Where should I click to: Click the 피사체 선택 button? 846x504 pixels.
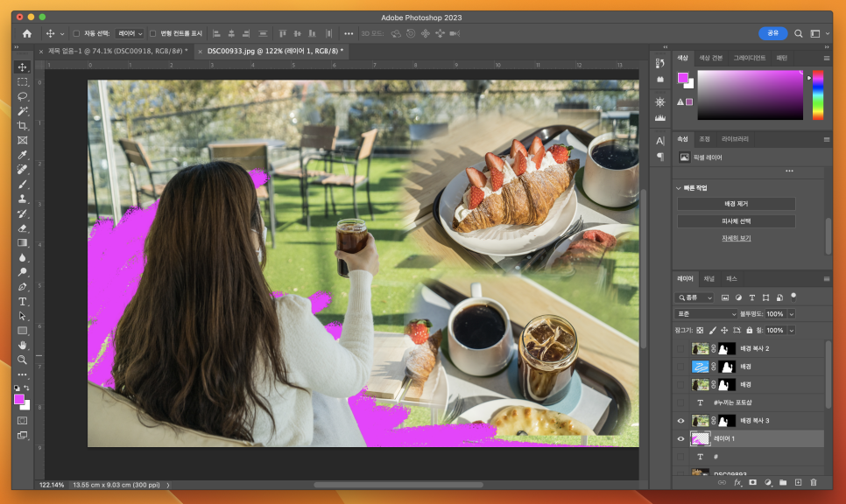(737, 221)
